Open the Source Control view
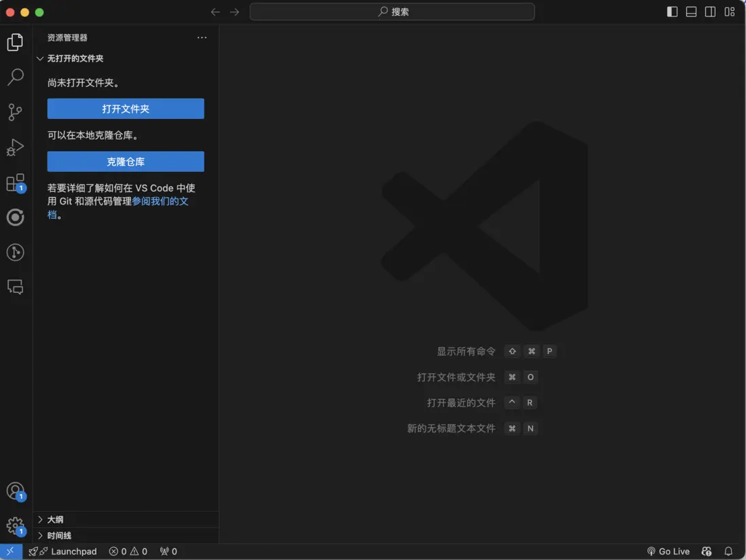 tap(15, 112)
